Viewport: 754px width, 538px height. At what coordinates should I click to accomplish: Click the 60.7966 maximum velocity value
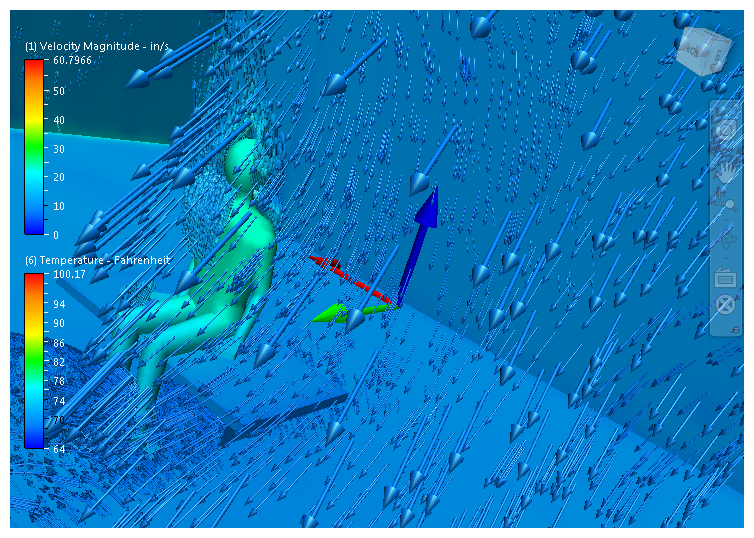click(x=72, y=60)
